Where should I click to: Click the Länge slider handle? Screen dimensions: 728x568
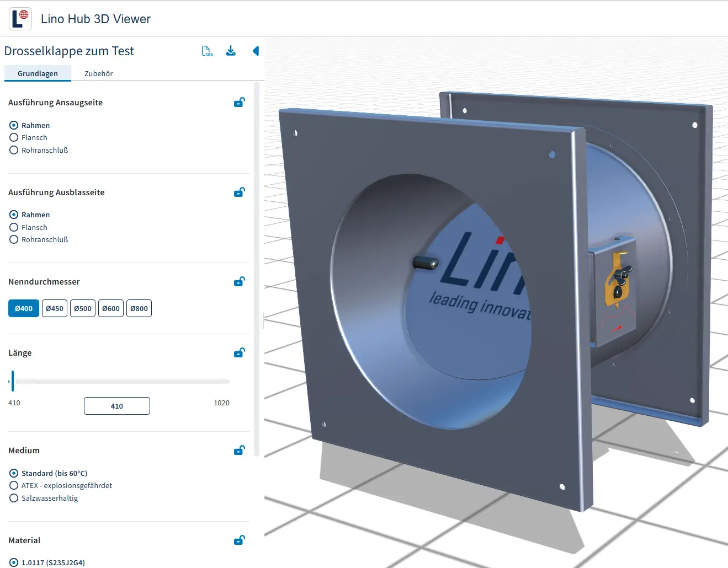12,381
